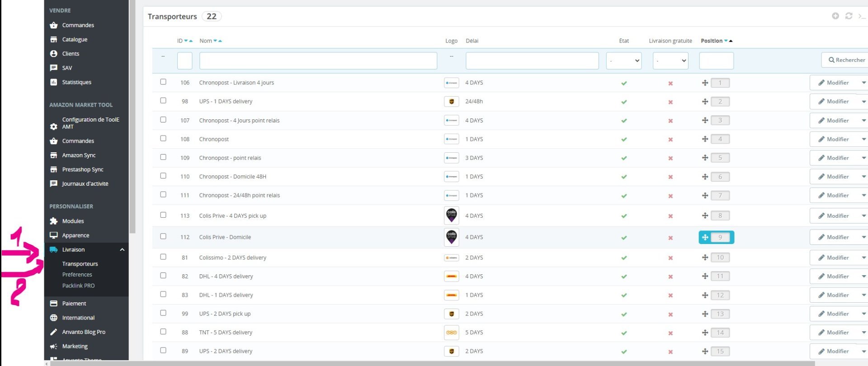Open the Modules puzzle icon
Viewport: 868px width, 366px height.
(54, 221)
